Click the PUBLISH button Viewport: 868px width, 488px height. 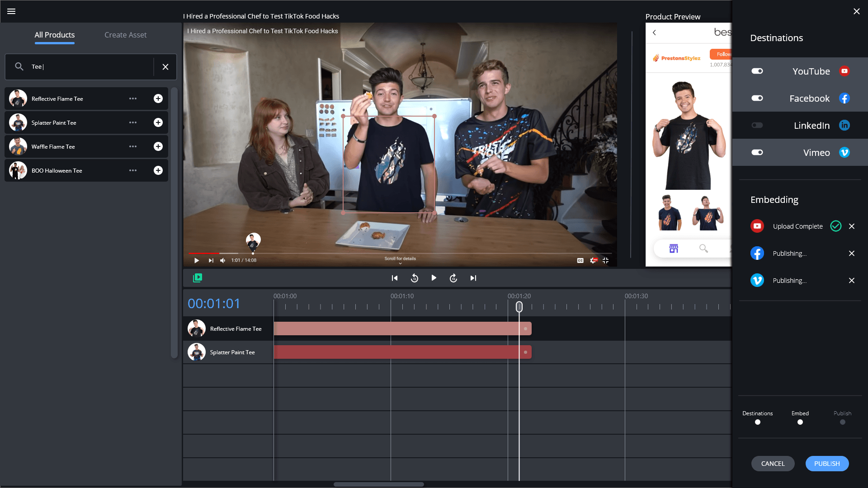[827, 463]
